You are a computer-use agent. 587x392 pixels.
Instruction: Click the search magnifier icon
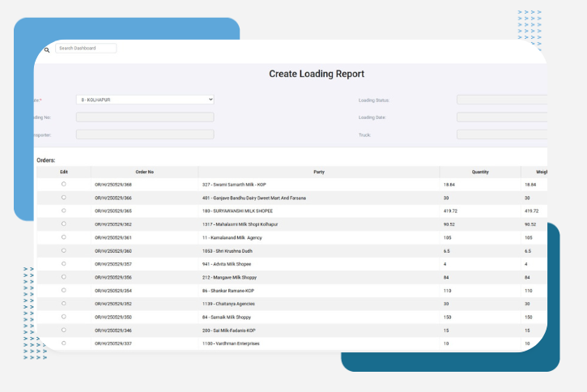click(x=47, y=49)
